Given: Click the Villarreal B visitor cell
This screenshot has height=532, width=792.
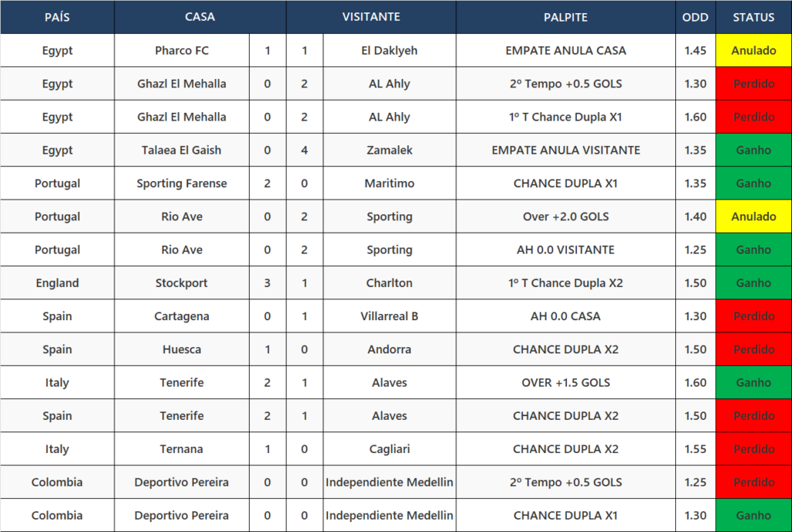Looking at the screenshot, I should [390, 316].
